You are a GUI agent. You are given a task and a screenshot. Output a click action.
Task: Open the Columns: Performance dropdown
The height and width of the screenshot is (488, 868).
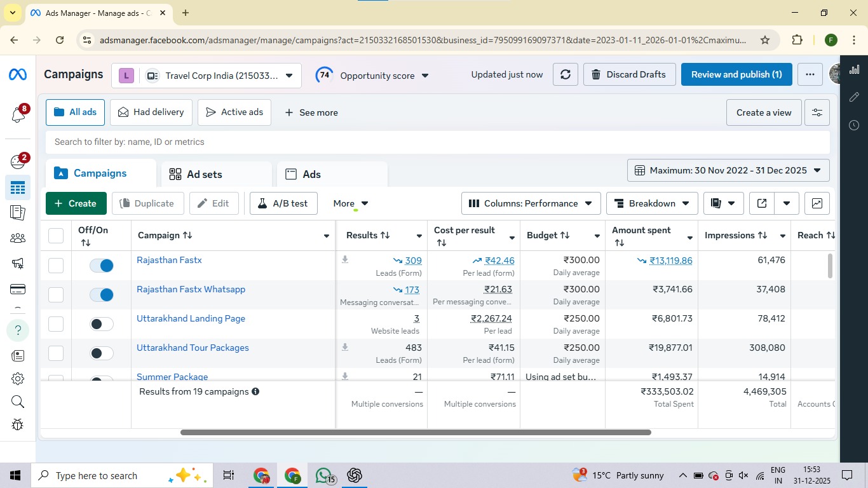click(x=529, y=203)
